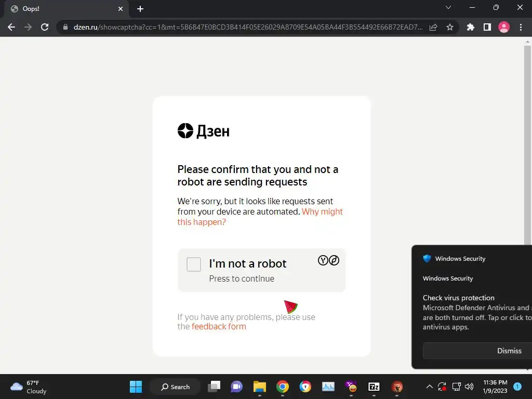532x399 pixels.
Task: Click the page vertical scrollbar
Action: (527, 144)
